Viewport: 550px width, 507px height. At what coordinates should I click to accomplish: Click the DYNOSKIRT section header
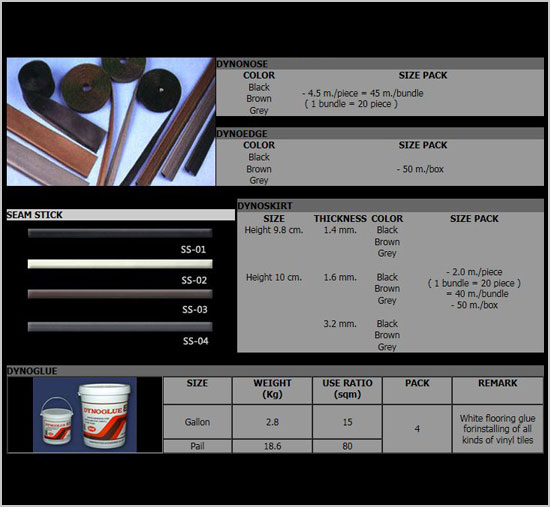point(390,206)
